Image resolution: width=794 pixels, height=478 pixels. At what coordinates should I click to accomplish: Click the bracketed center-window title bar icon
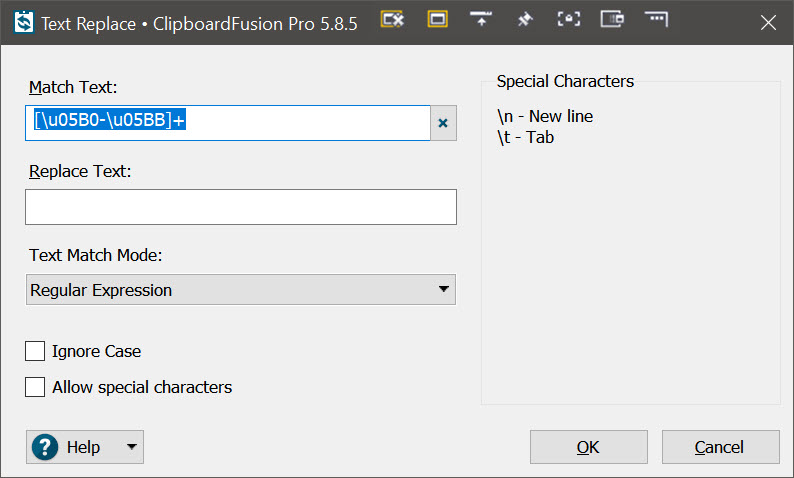(x=569, y=20)
